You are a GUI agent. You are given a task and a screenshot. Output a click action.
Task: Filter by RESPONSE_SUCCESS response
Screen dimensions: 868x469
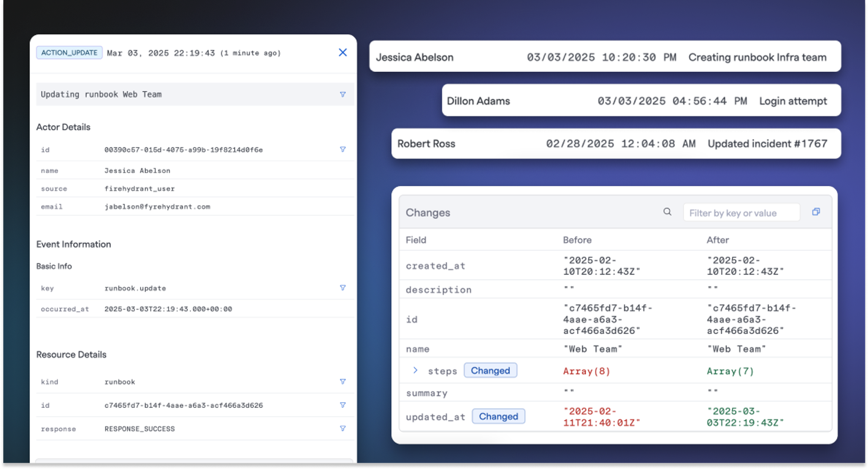pos(342,428)
